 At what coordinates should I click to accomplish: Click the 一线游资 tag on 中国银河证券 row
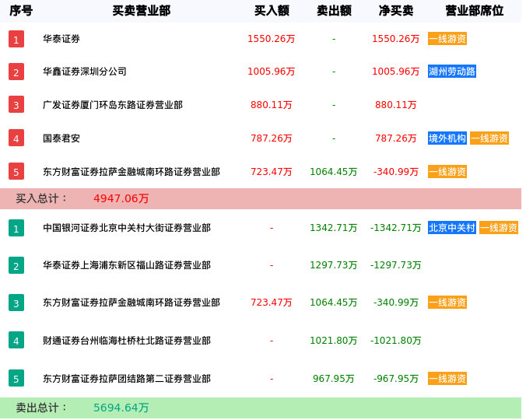click(x=499, y=228)
